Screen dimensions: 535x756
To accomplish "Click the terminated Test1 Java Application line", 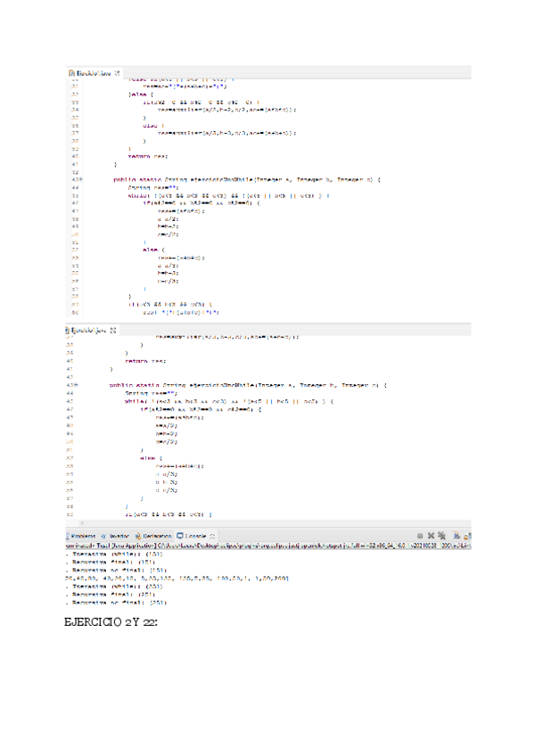I will click(x=268, y=546).
